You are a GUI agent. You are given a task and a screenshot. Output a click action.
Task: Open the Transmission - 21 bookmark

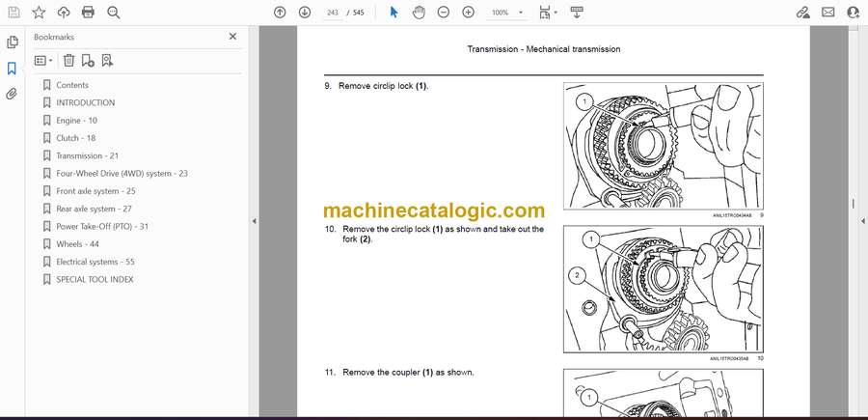tap(87, 155)
